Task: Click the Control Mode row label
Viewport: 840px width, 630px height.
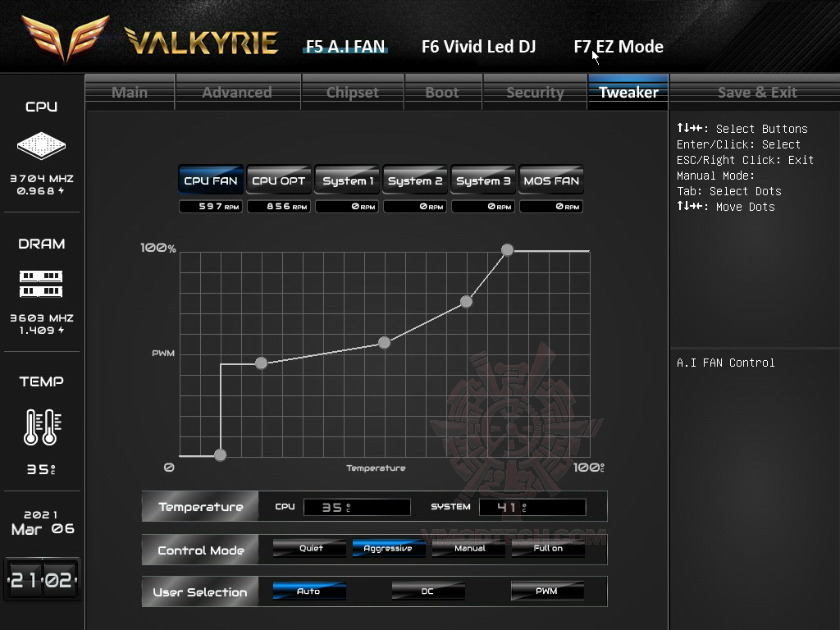Action: click(x=200, y=550)
